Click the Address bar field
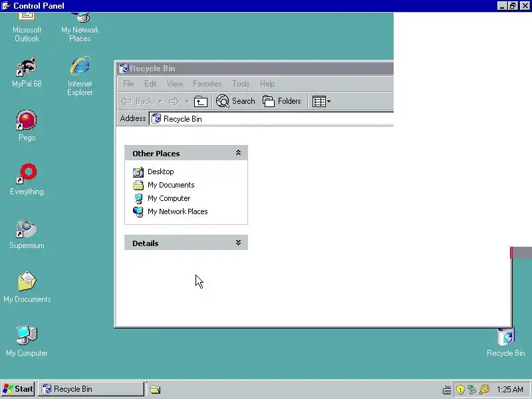 click(271, 119)
